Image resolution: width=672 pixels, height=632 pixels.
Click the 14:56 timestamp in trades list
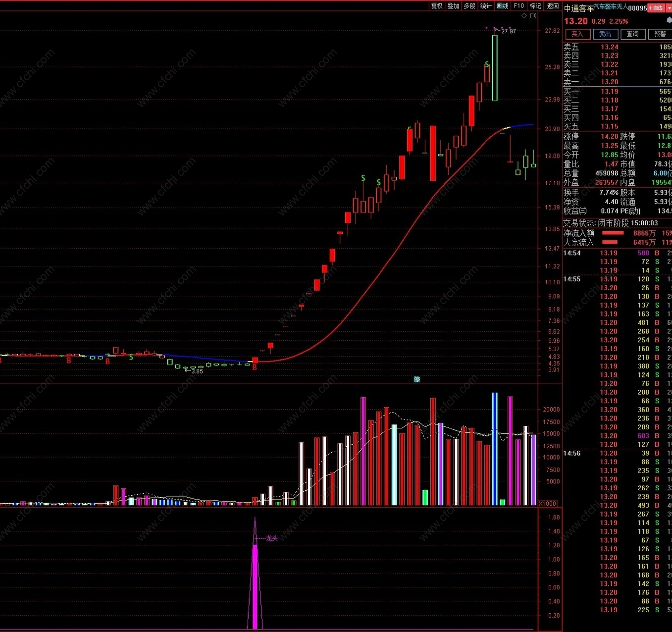click(572, 453)
